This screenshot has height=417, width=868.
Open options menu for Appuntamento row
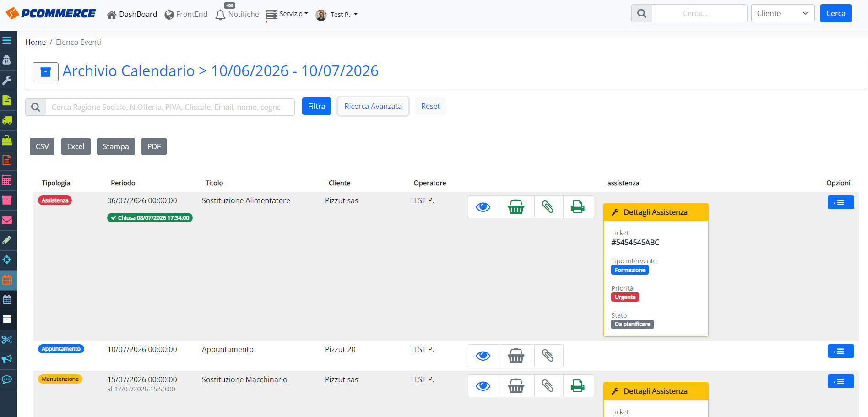tap(841, 351)
